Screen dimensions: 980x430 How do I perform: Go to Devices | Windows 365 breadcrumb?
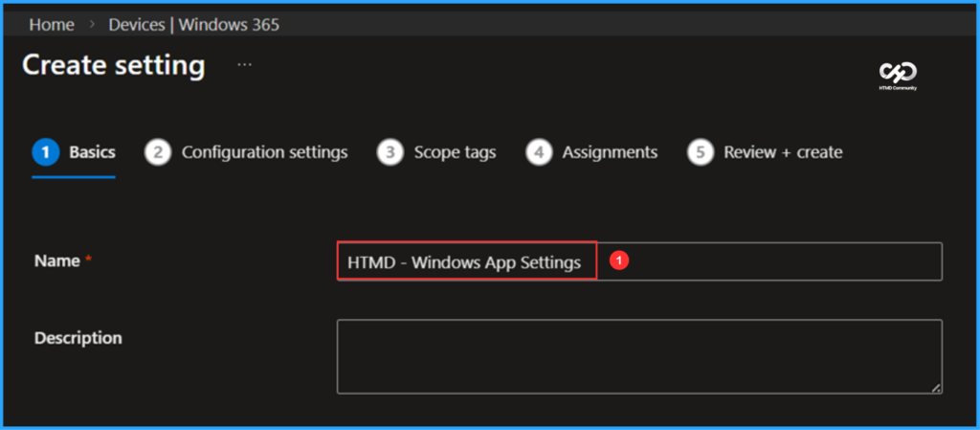[193, 25]
